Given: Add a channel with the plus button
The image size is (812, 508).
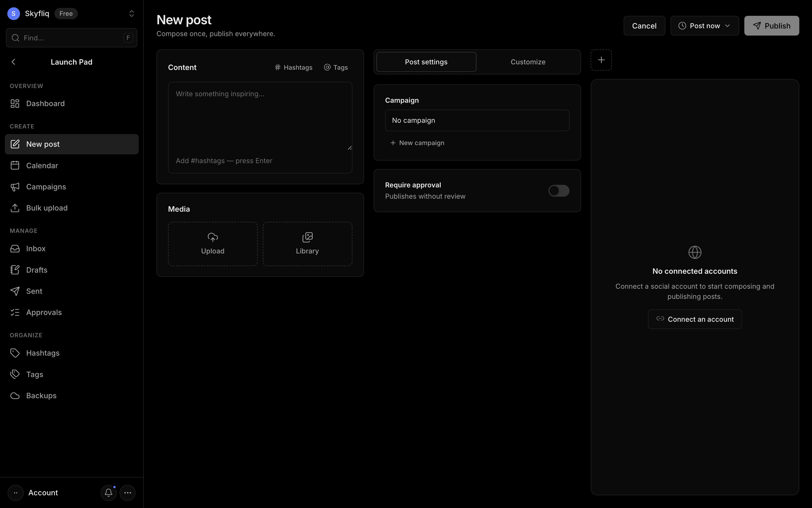Looking at the screenshot, I should [601, 60].
